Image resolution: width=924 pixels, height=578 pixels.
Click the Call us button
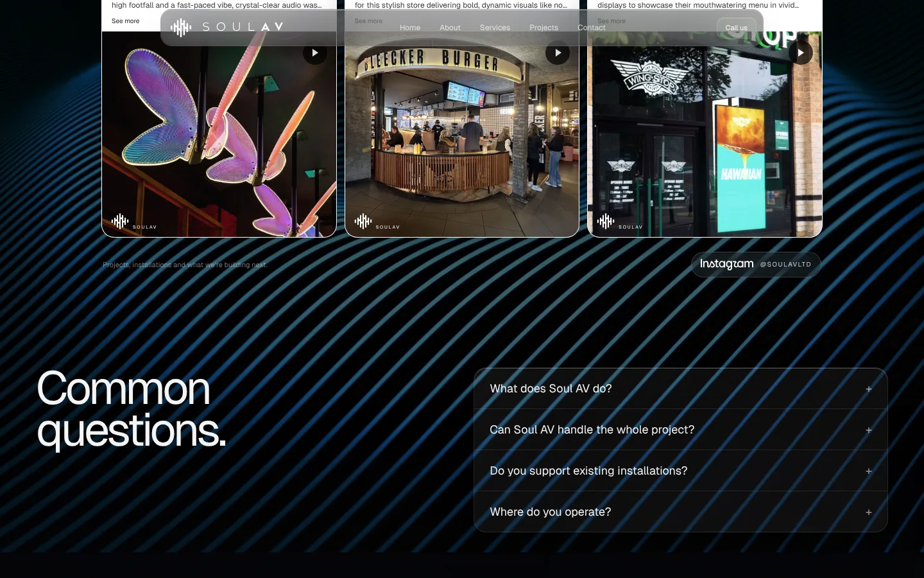(x=736, y=28)
